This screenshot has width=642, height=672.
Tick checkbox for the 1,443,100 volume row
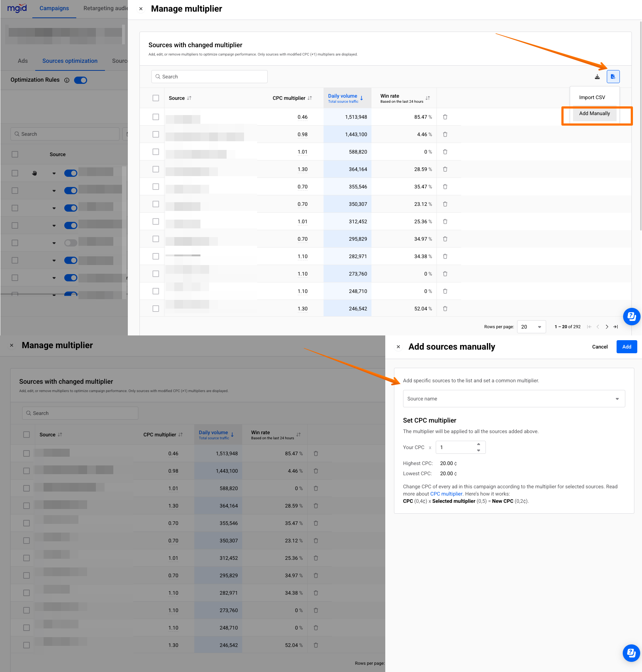pos(156,134)
